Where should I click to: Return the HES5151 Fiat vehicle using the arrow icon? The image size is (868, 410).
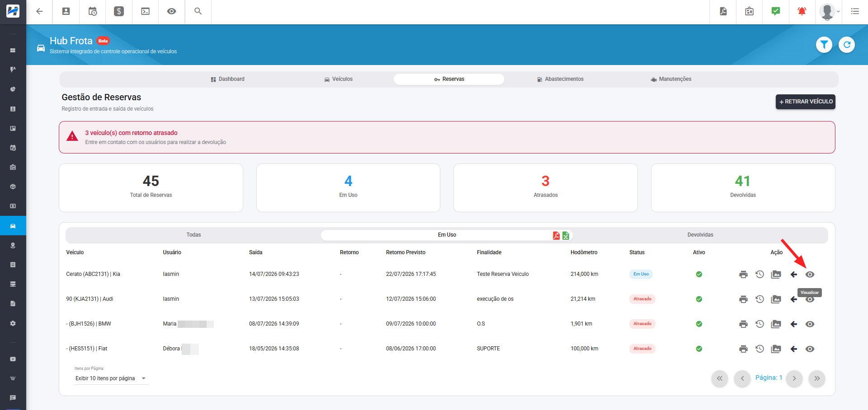pyautogui.click(x=794, y=349)
